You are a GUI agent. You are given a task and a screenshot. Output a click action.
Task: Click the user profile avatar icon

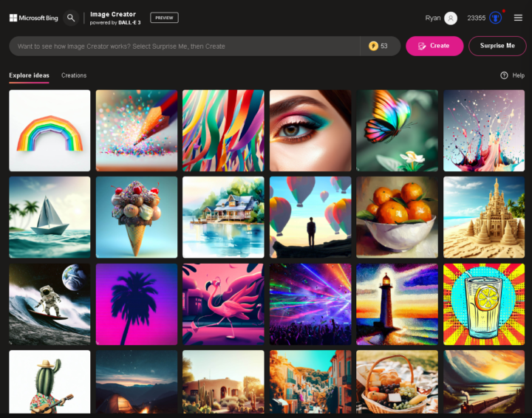pos(451,18)
